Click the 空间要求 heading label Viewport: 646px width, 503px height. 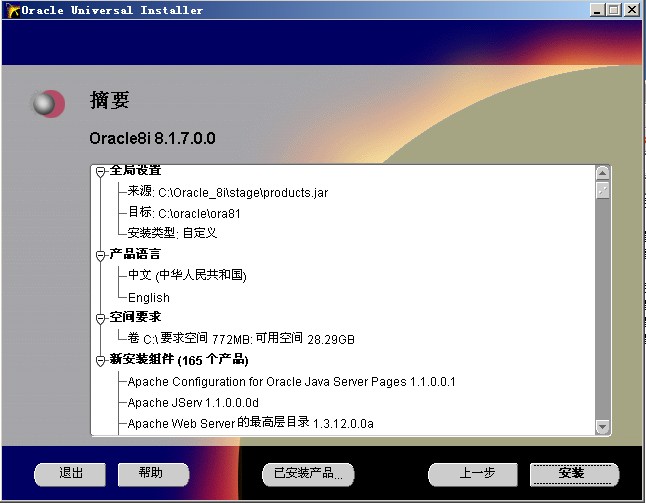click(135, 317)
